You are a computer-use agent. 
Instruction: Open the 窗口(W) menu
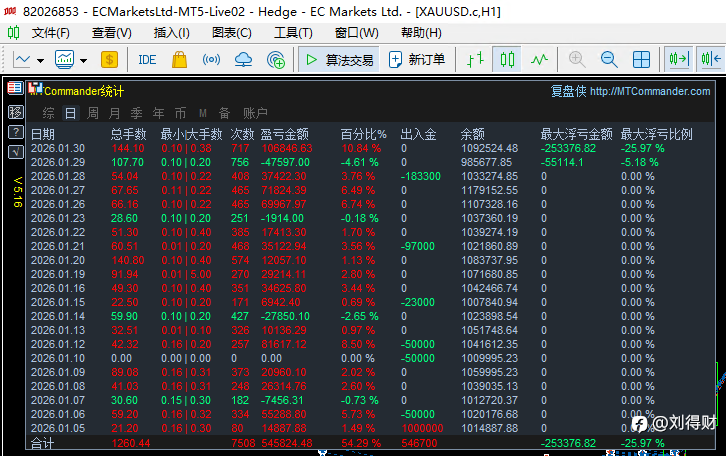coord(357,33)
